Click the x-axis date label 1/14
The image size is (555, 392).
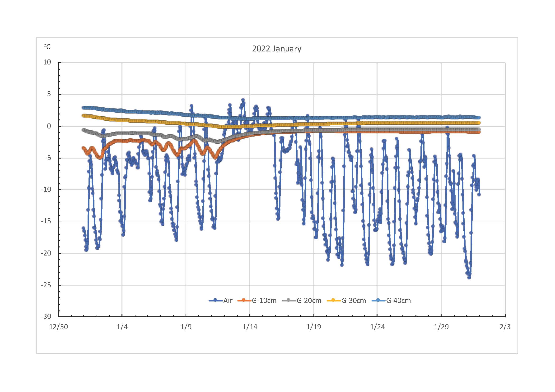click(x=250, y=327)
